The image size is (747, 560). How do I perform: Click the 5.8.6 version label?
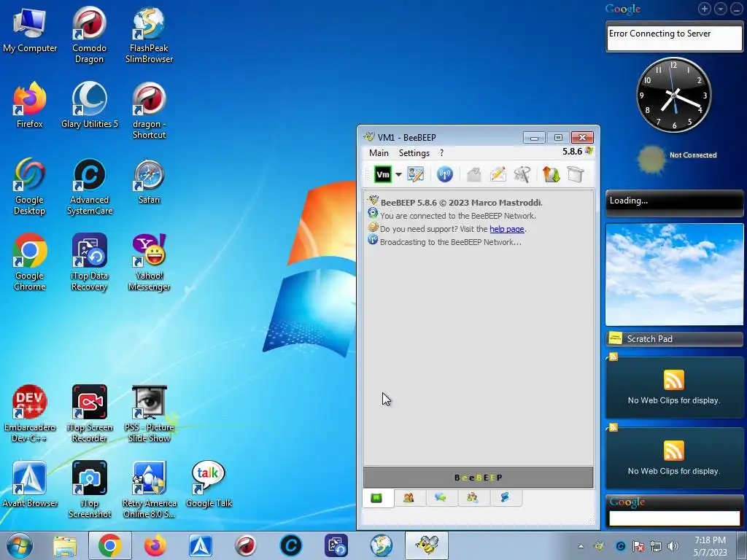point(572,152)
